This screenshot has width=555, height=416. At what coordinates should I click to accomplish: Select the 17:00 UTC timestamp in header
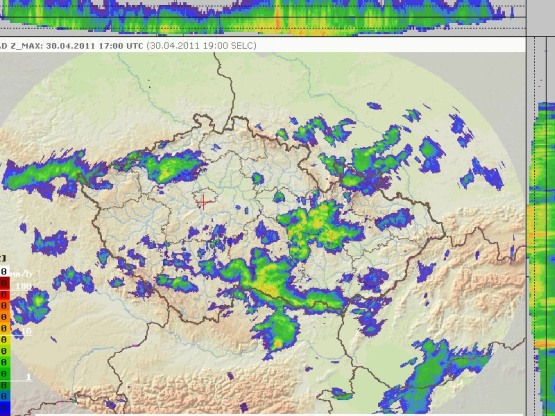[x=121, y=46]
